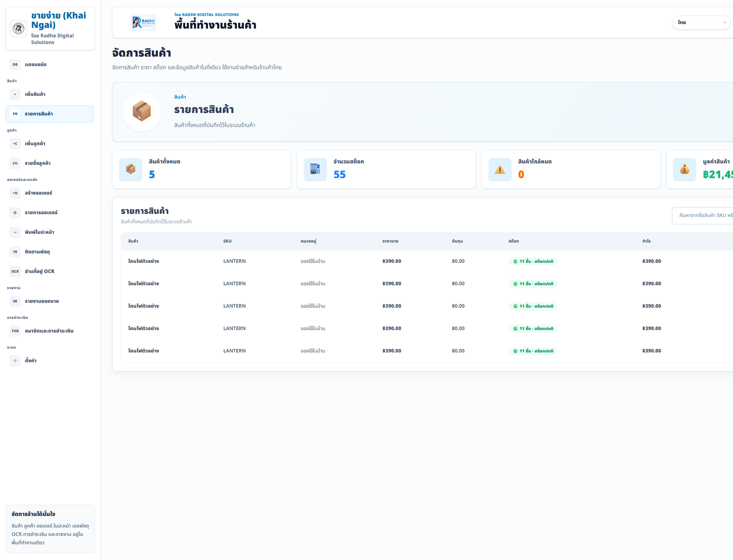Open รายงานยอดขาย link

(50, 301)
